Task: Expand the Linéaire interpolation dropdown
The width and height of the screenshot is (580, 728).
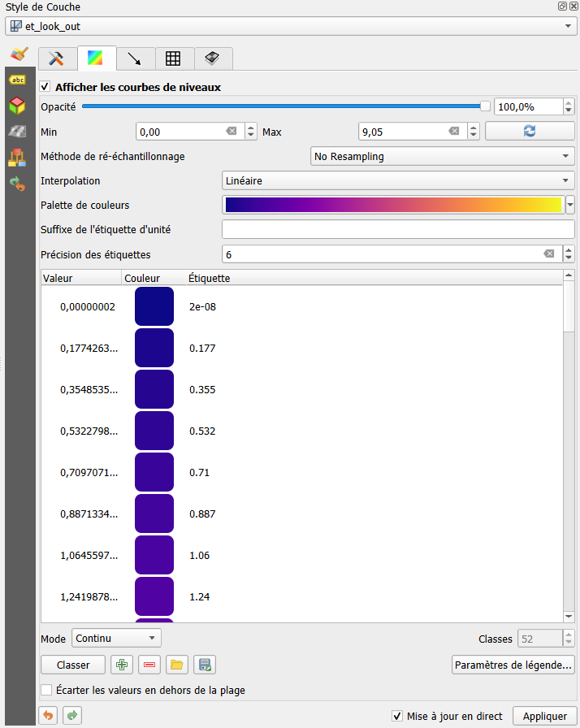Action: (x=398, y=181)
